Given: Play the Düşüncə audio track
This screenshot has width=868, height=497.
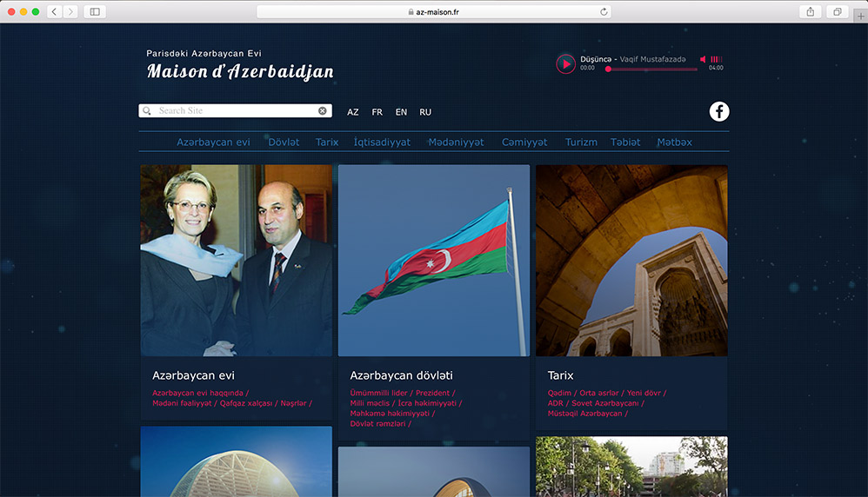Looking at the screenshot, I should [x=565, y=64].
